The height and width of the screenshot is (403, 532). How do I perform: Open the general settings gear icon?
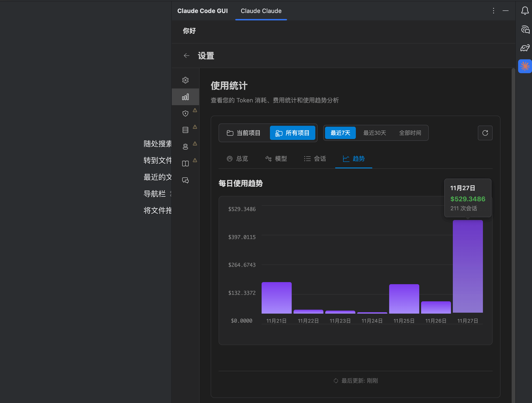pyautogui.click(x=185, y=80)
